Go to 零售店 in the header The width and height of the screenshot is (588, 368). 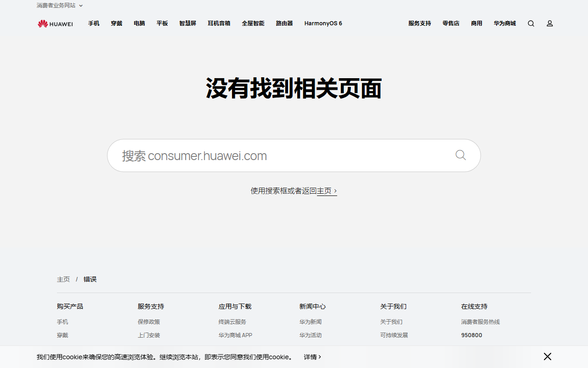pyautogui.click(x=451, y=23)
